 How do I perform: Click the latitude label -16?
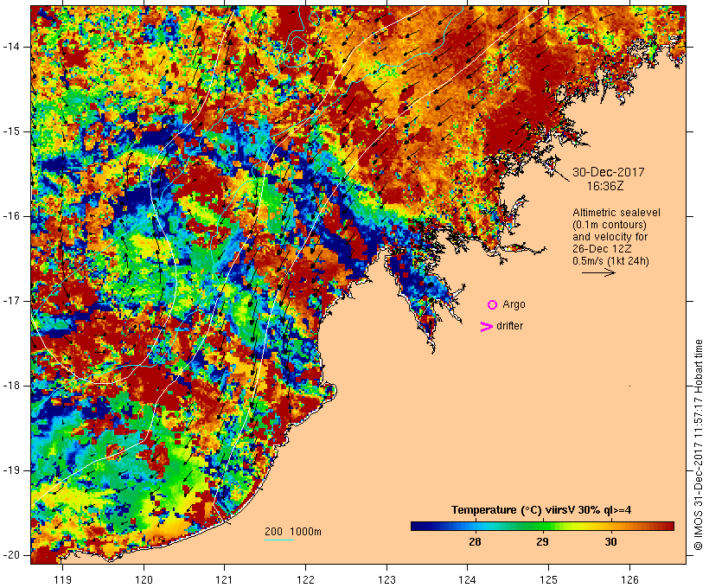(10, 216)
